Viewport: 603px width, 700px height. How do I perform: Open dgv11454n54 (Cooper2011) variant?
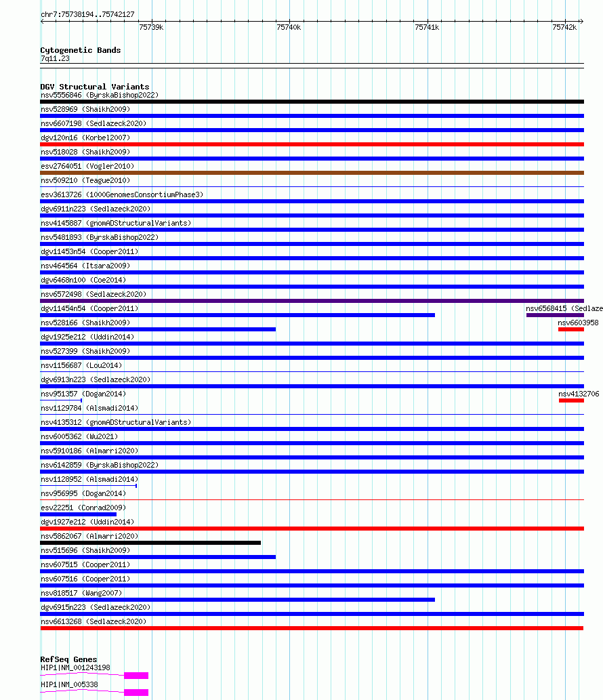[x=89, y=310]
